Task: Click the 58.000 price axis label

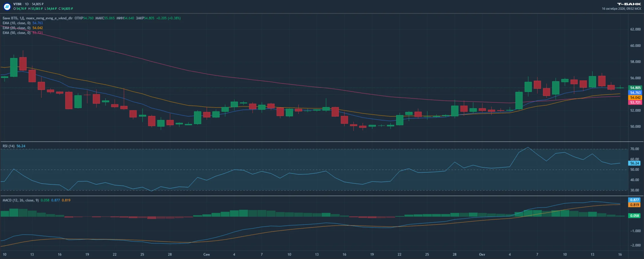Action: (635, 62)
